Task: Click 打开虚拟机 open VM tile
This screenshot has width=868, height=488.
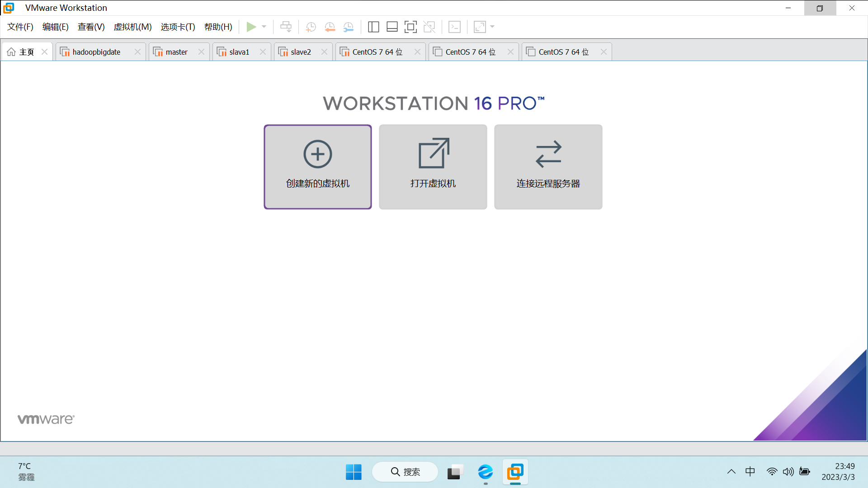Action: tap(433, 167)
